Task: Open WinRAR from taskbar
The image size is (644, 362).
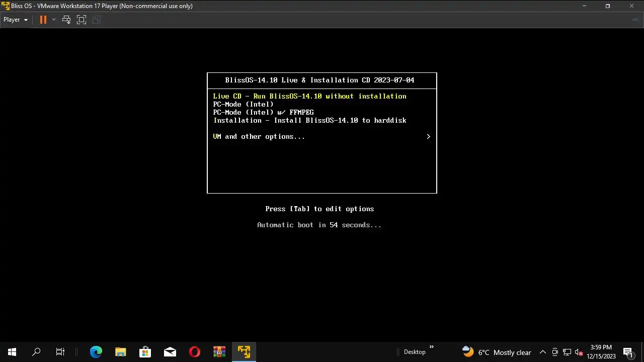Action: click(219, 352)
